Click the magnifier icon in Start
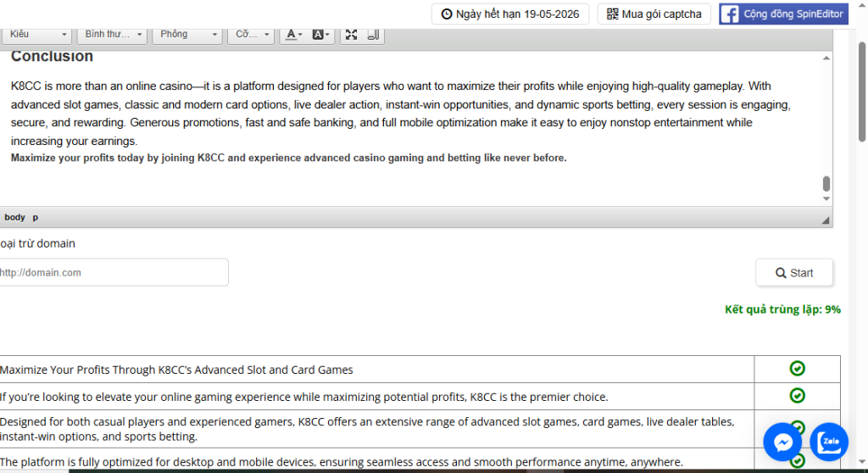Image resolution: width=868 pixels, height=473 pixels. [781, 273]
